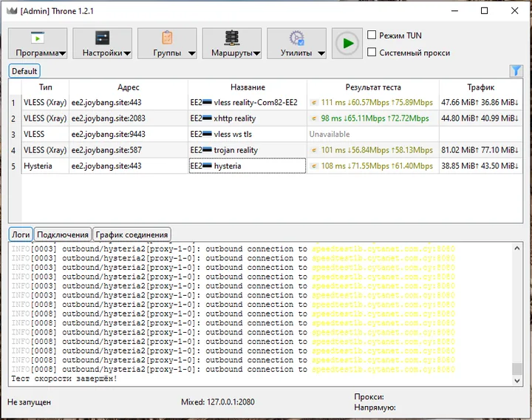Click the Тест скорости завершён! log line
532x420 pixels.
click(x=64, y=379)
